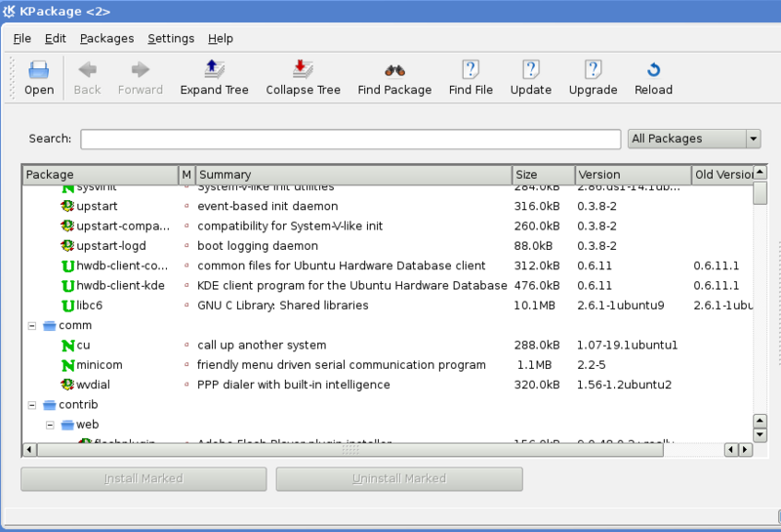Screen dimensions: 781x532
Task: Open the Help menu
Action: pyautogui.click(x=221, y=38)
